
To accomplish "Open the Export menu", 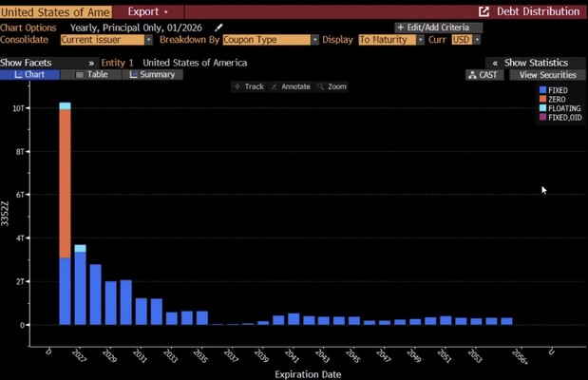I will [147, 11].
